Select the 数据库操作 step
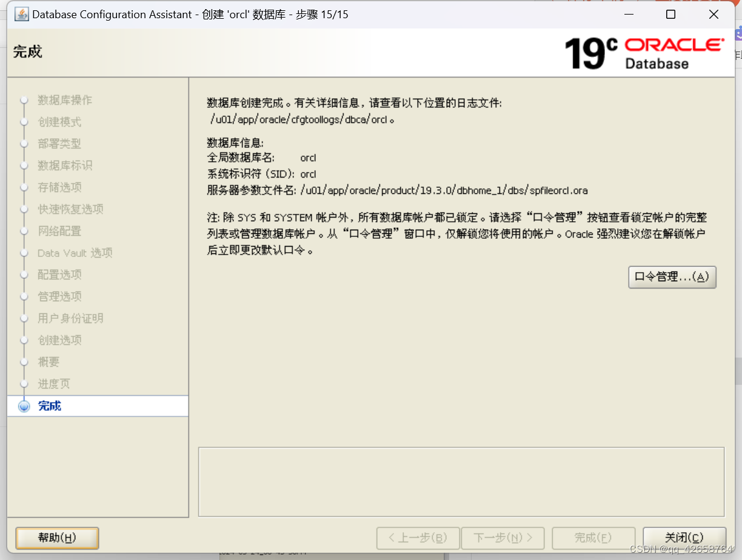 coord(65,100)
